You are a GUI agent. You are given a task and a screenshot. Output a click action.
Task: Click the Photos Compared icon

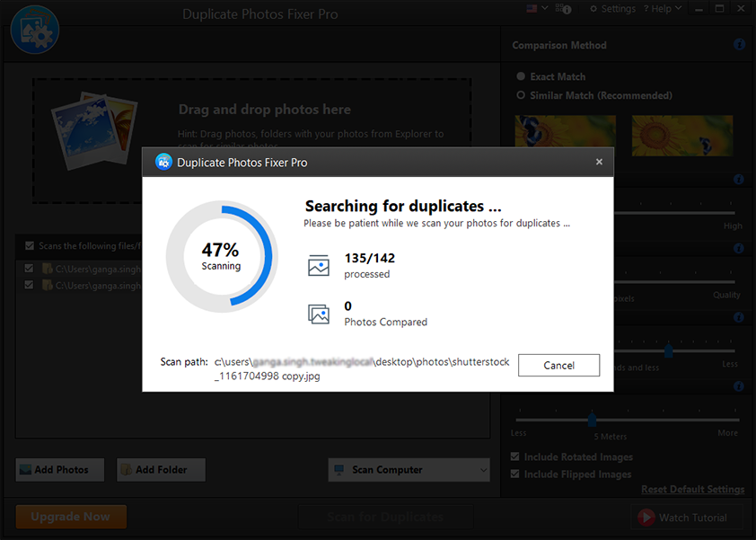tap(319, 314)
